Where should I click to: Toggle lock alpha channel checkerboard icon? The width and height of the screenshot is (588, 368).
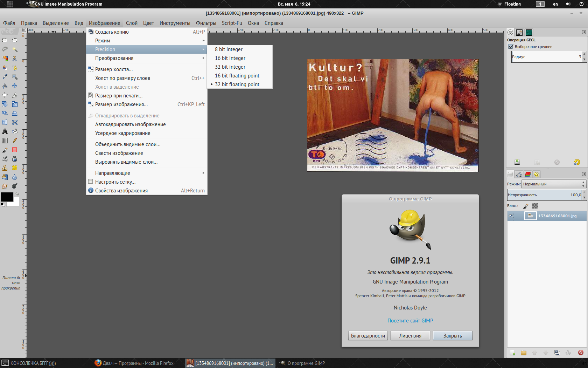tap(535, 206)
